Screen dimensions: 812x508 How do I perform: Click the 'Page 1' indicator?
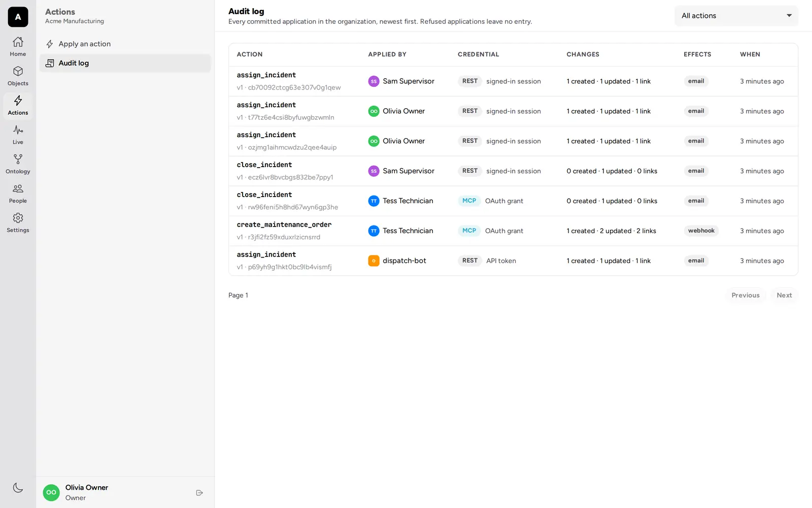coord(238,295)
